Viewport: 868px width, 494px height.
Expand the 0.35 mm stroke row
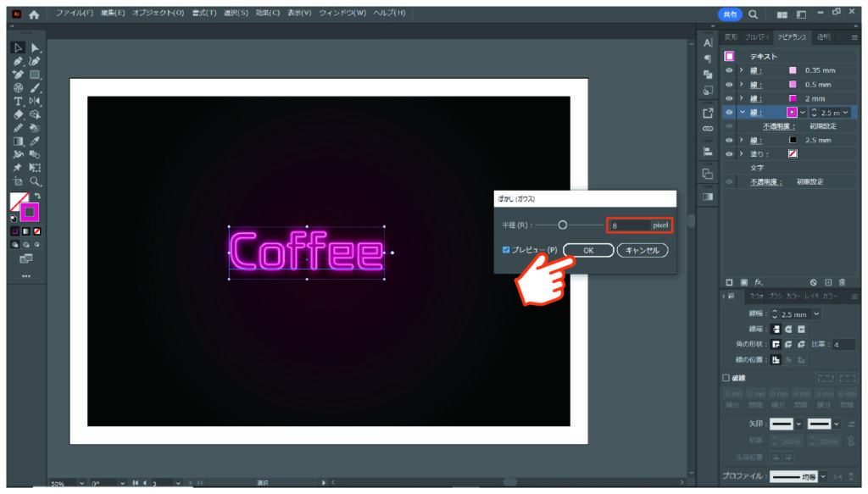pos(742,70)
